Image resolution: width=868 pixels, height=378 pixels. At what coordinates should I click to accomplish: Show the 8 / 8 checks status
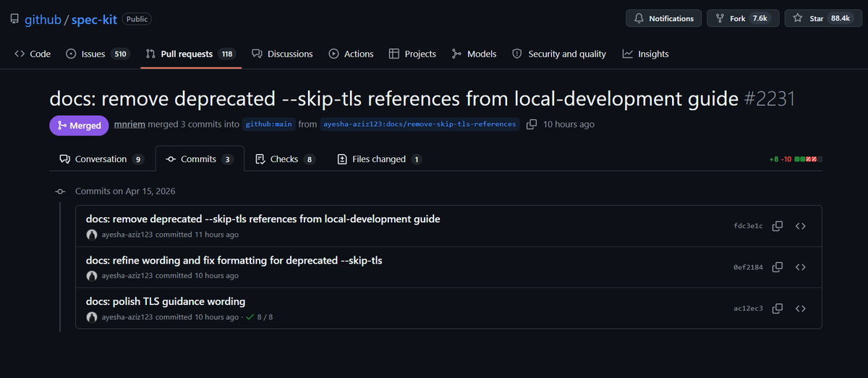pyautogui.click(x=260, y=317)
